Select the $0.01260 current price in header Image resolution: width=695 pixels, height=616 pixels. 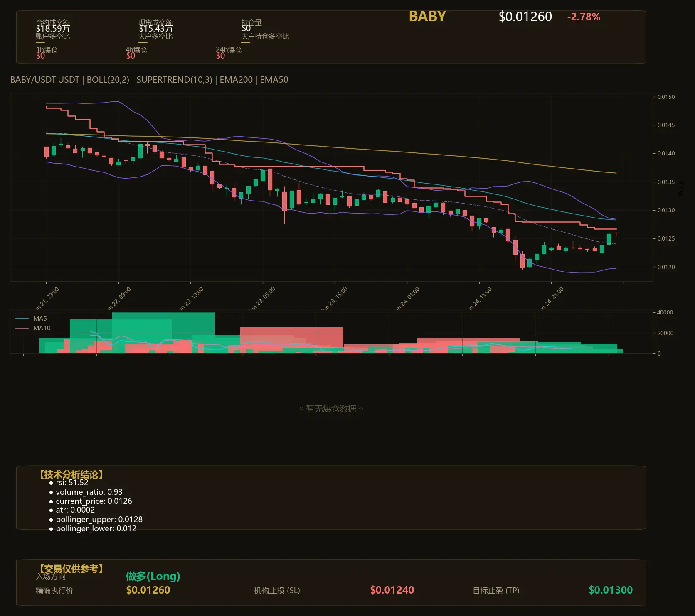[525, 17]
